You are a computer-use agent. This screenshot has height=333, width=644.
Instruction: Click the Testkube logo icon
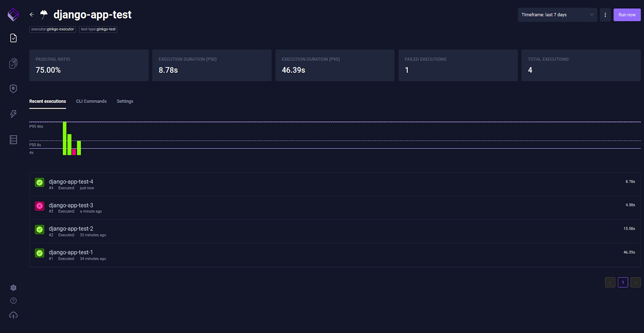13,14
